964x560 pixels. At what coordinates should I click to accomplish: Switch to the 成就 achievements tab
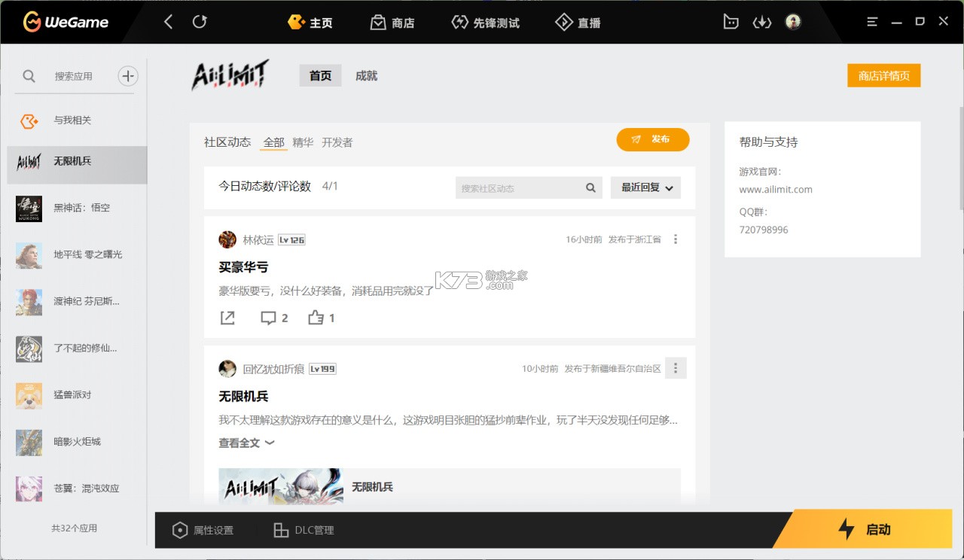click(x=366, y=75)
